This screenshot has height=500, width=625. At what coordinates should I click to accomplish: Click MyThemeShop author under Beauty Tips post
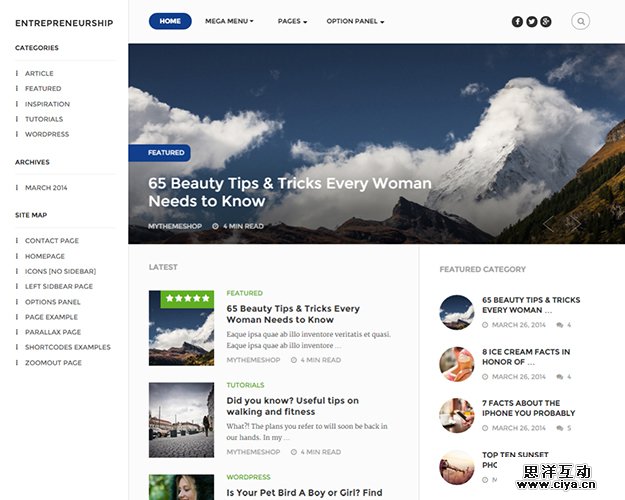click(x=254, y=360)
